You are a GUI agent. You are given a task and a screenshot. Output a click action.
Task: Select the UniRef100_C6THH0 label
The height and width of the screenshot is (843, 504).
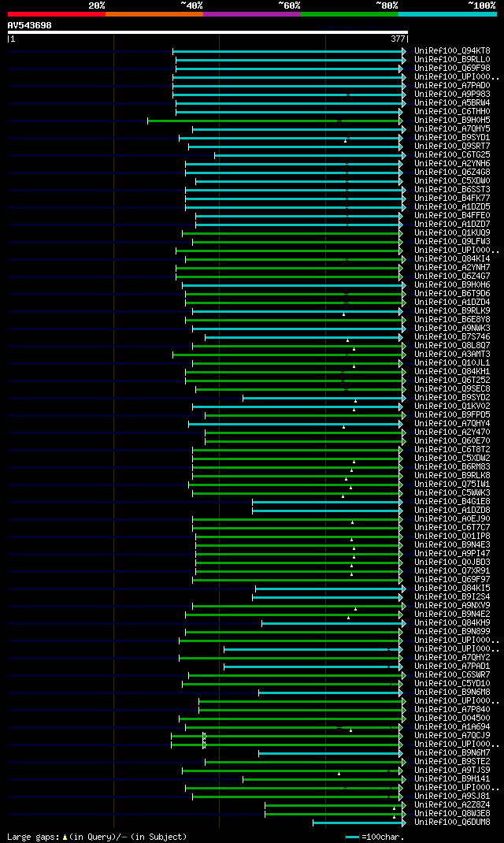[452, 112]
